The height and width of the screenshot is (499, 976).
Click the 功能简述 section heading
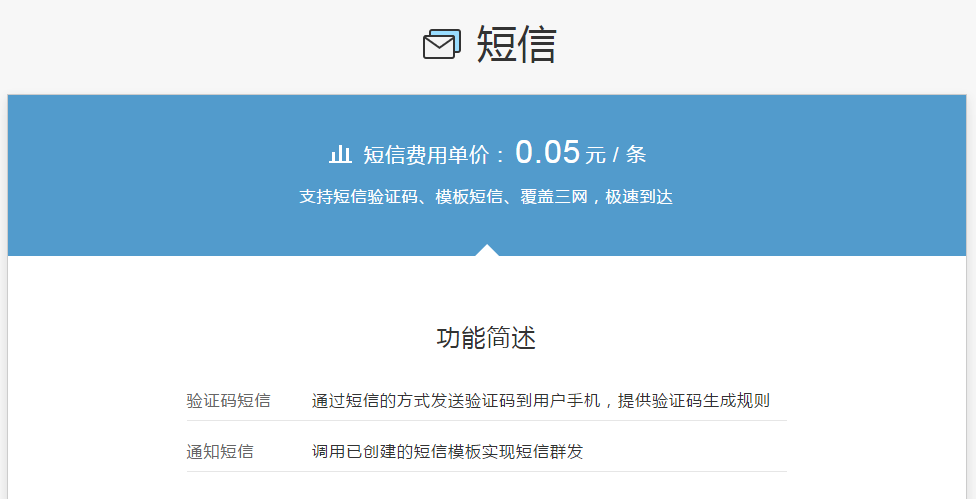pos(487,338)
